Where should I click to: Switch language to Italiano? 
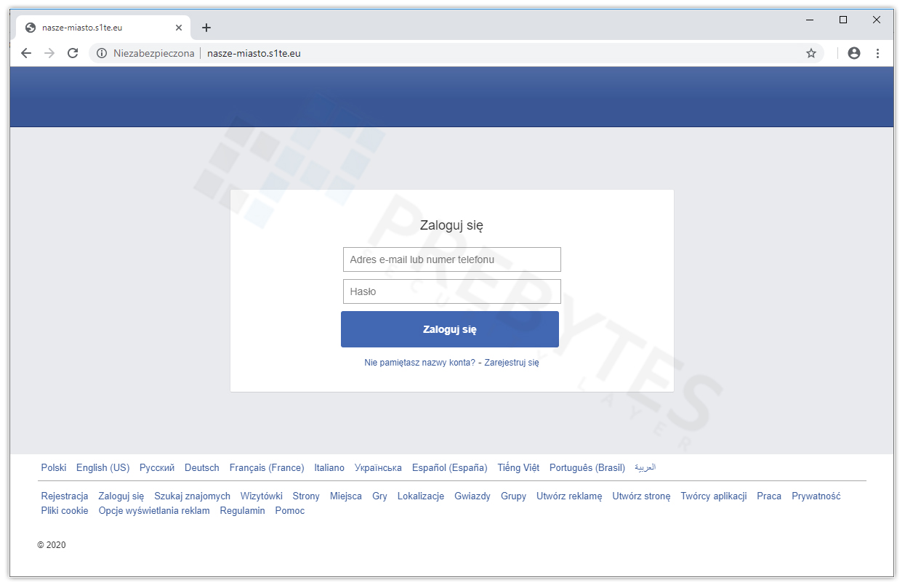(329, 468)
